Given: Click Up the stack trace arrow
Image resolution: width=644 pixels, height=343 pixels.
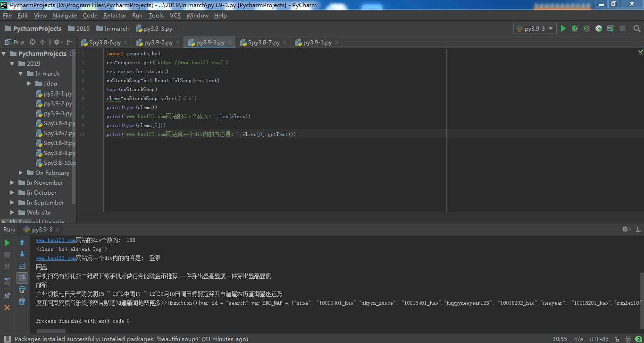Looking at the screenshot, I should 22,243.
